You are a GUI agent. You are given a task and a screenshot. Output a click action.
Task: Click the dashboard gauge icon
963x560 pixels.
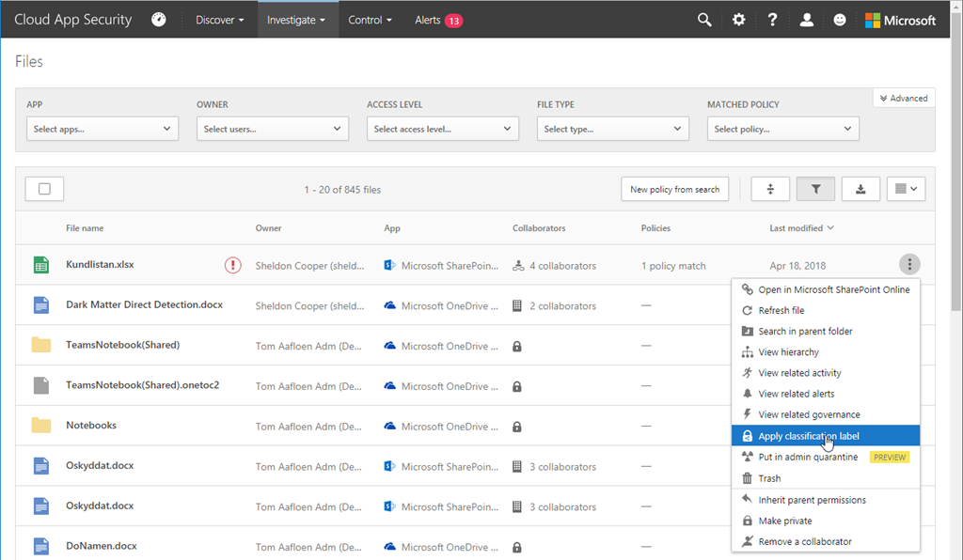click(159, 20)
